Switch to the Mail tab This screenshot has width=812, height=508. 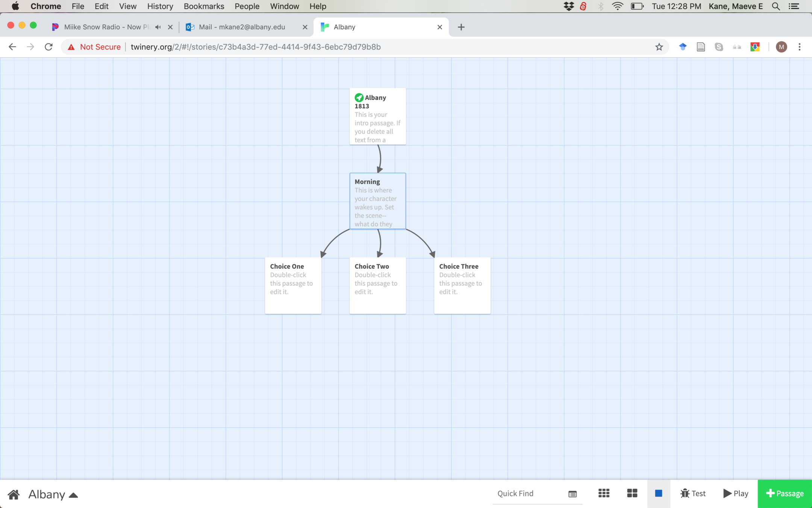coord(241,27)
